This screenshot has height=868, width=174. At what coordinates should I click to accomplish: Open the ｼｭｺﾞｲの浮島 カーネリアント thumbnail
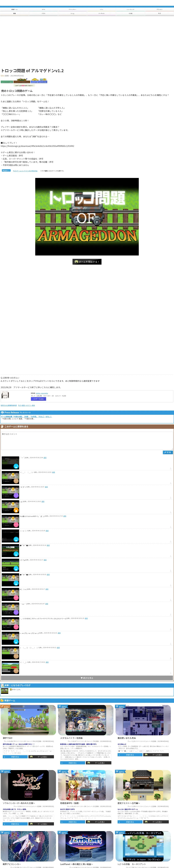pos(143,846)
